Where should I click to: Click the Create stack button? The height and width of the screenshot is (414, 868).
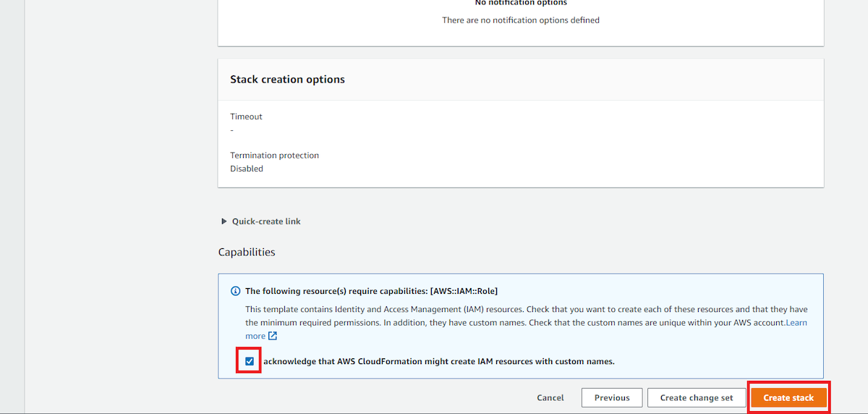[788, 397]
